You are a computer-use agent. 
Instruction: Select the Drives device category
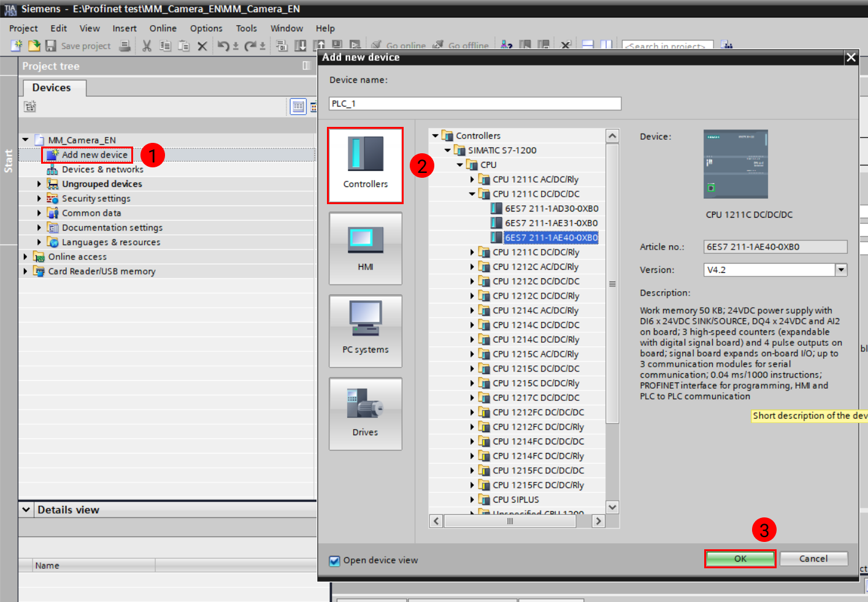(x=366, y=414)
